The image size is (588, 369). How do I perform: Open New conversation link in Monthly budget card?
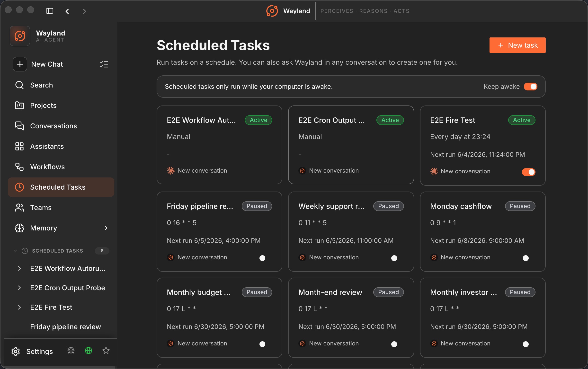[x=202, y=343]
